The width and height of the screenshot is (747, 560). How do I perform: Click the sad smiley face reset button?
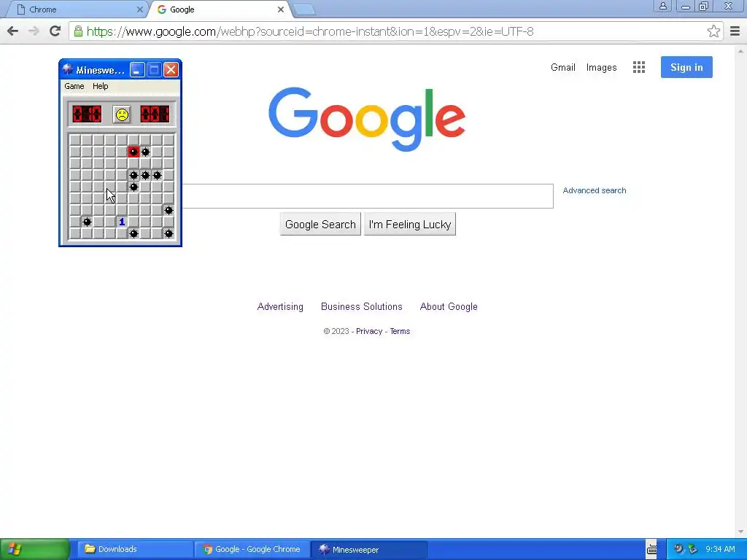pos(122,114)
